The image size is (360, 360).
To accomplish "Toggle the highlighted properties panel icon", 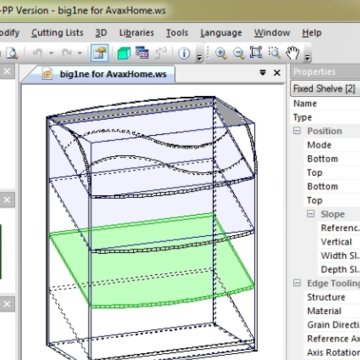I will click(x=100, y=53).
